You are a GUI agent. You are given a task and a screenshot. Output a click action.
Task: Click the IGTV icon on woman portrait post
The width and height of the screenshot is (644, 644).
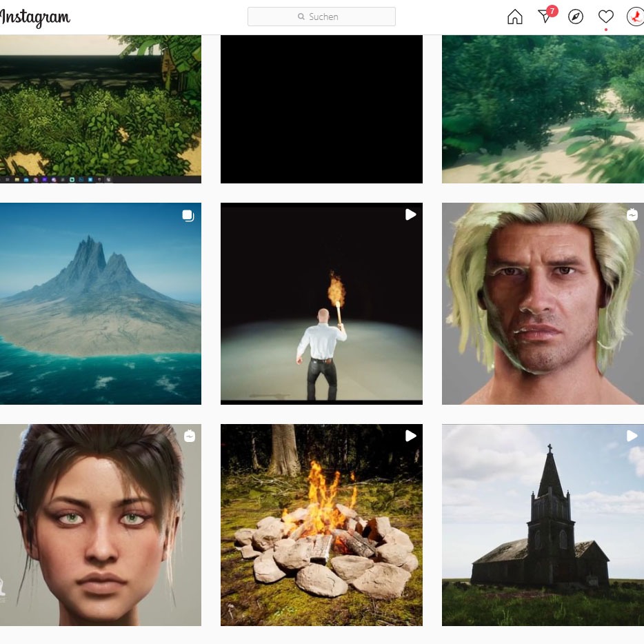coord(189,436)
